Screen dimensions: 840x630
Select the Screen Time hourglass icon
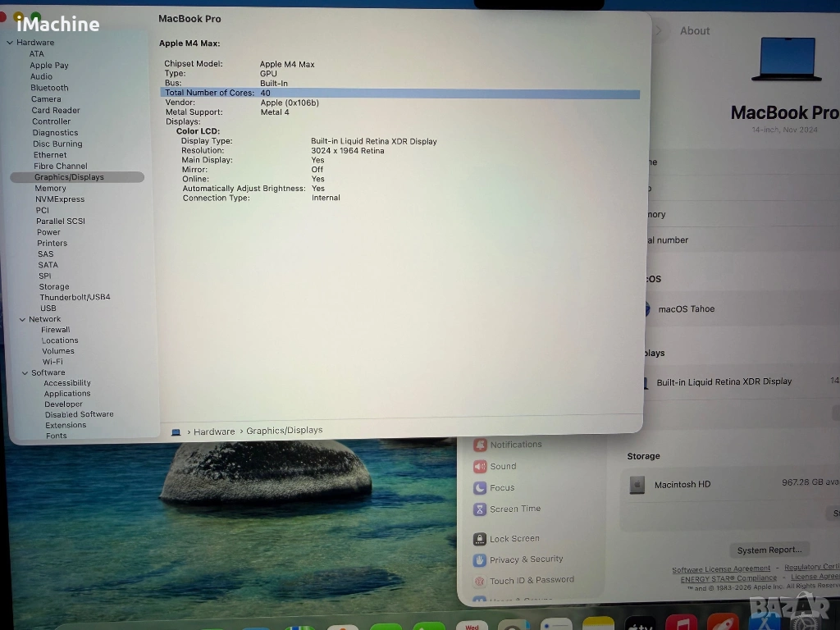[x=480, y=509]
